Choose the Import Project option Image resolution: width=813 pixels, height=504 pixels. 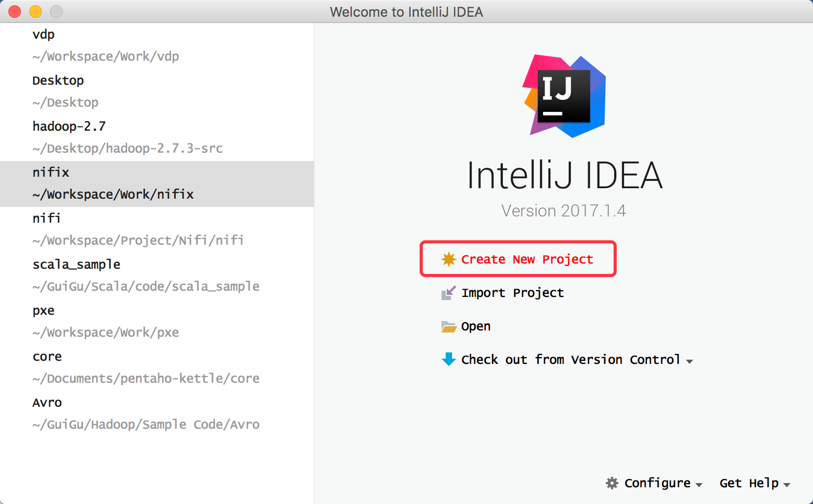click(x=512, y=293)
